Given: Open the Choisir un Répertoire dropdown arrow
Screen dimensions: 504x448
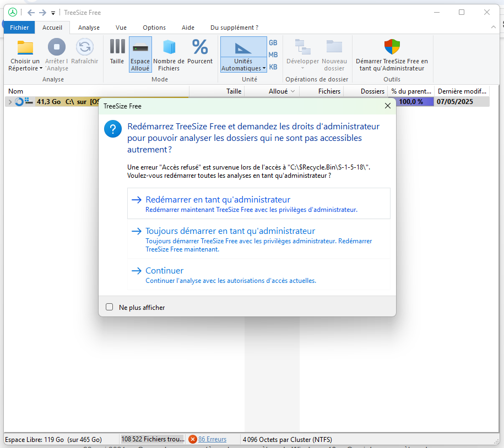Looking at the screenshot, I should (x=41, y=68).
